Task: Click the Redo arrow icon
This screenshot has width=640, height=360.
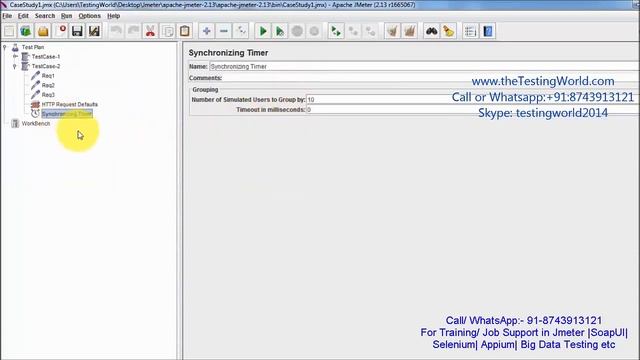Action: coord(133,31)
